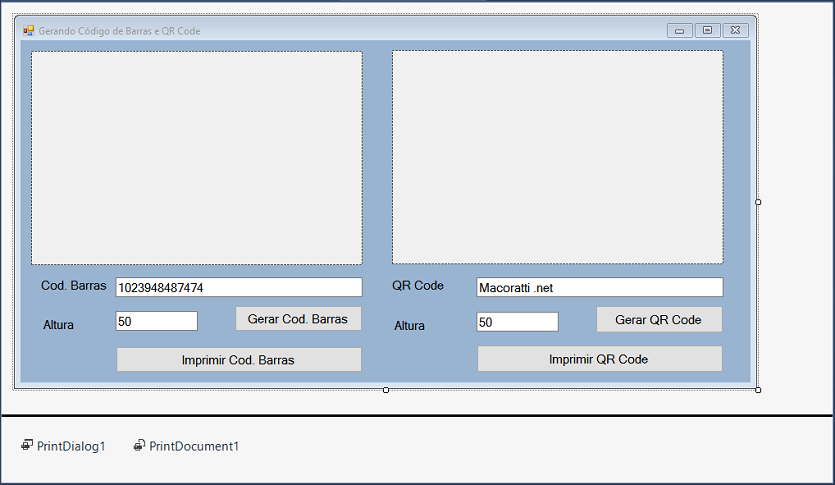Focus the QR Code text field with Macoratti .net
The width and height of the screenshot is (835, 485).
point(600,287)
